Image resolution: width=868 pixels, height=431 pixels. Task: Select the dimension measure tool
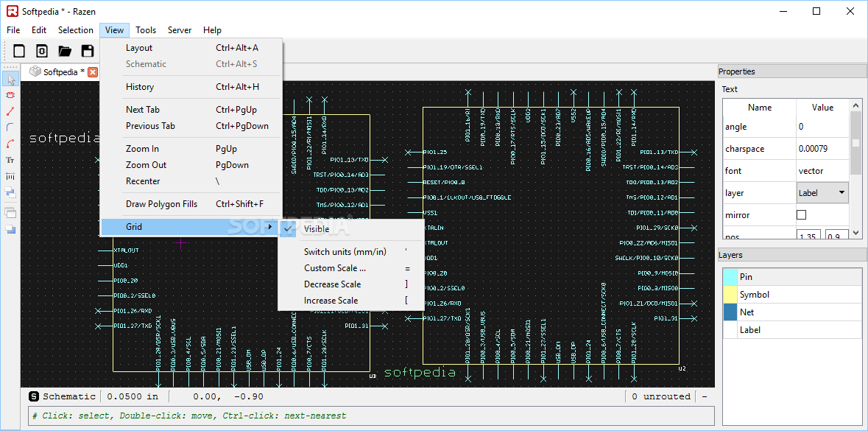[10, 176]
